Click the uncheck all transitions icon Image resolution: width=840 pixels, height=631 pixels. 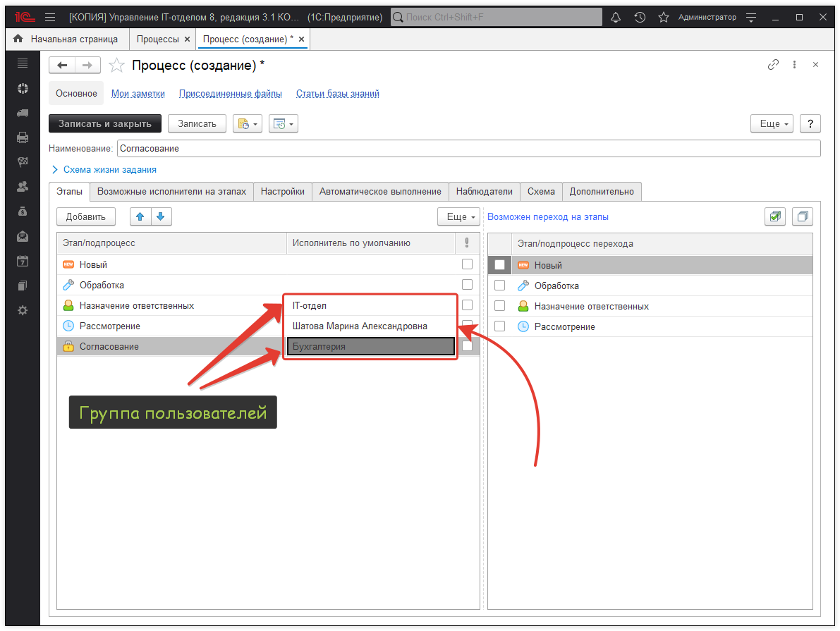pos(802,217)
